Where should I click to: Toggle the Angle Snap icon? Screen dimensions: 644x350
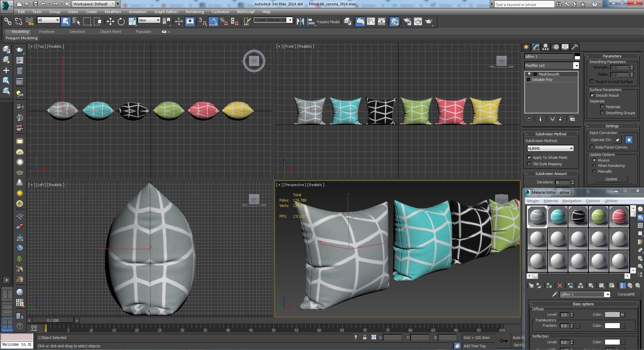click(213, 21)
